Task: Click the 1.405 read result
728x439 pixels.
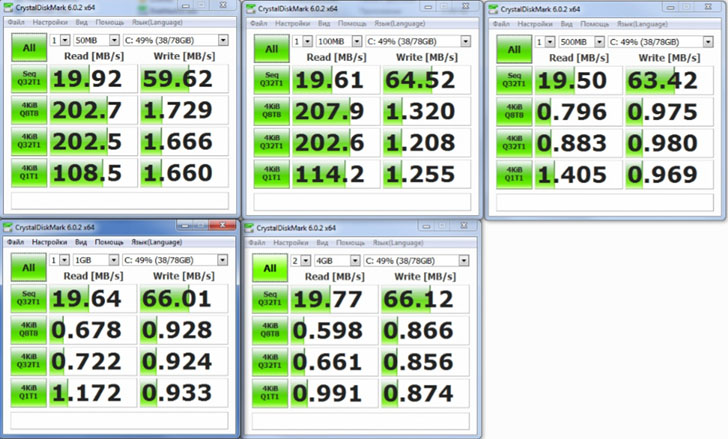Action: click(x=578, y=174)
